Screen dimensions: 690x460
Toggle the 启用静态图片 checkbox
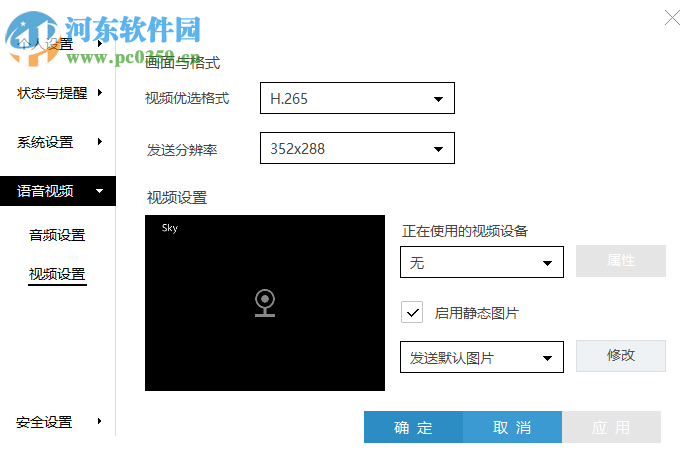[x=412, y=313]
